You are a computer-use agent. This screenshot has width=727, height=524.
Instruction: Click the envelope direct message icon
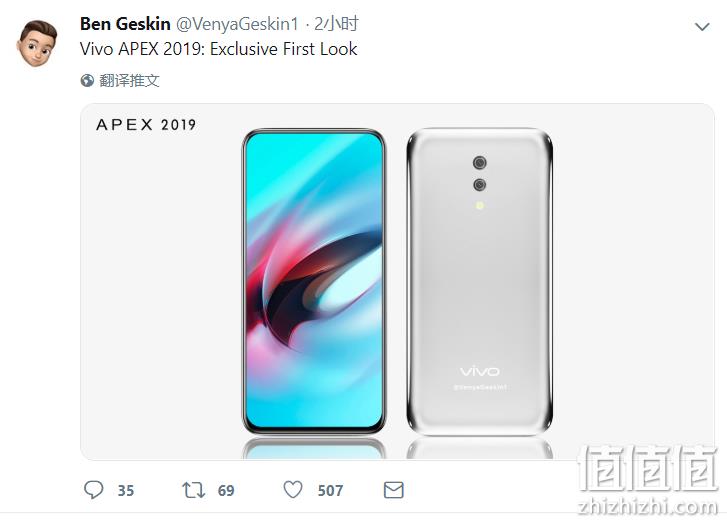[x=394, y=490]
